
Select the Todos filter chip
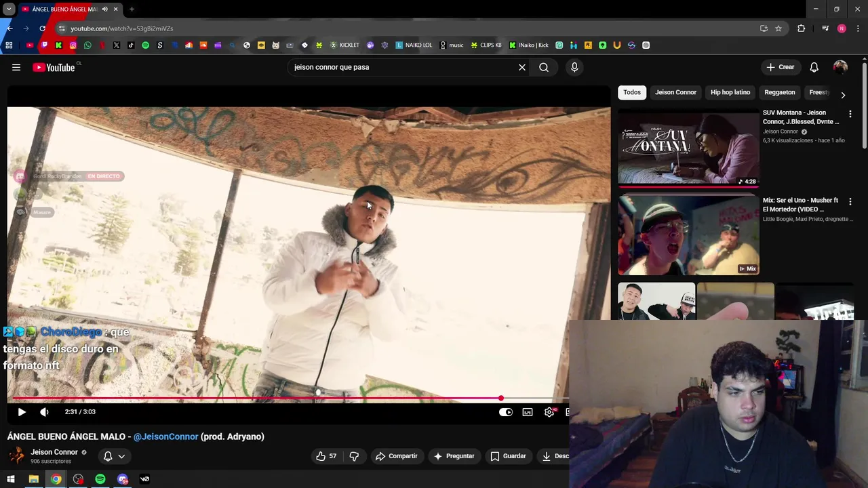632,92
